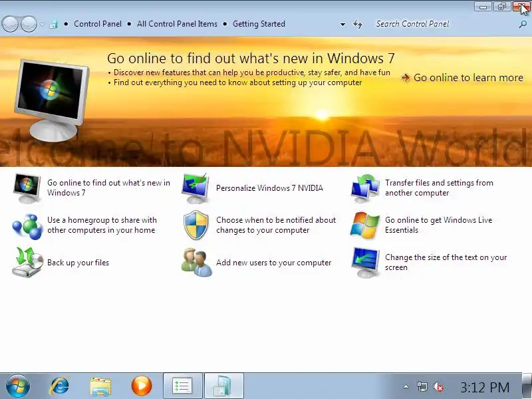Launch Internet Explorer from taskbar

[60, 386]
